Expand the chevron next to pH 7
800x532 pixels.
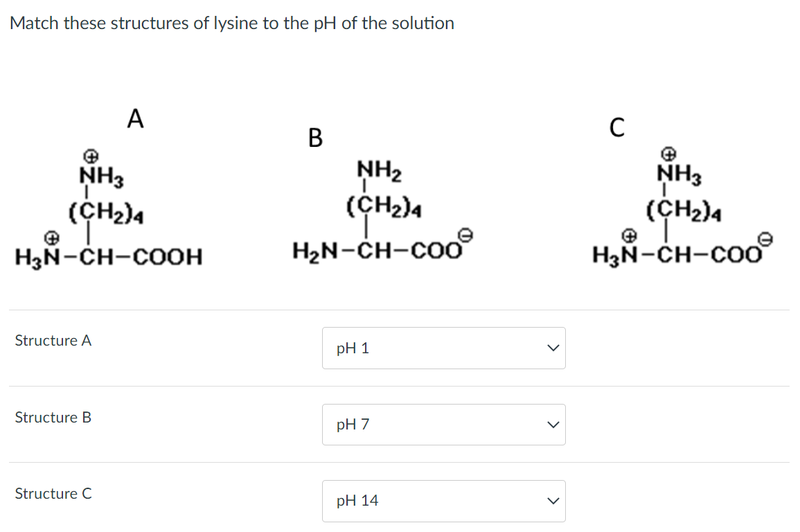(552, 425)
